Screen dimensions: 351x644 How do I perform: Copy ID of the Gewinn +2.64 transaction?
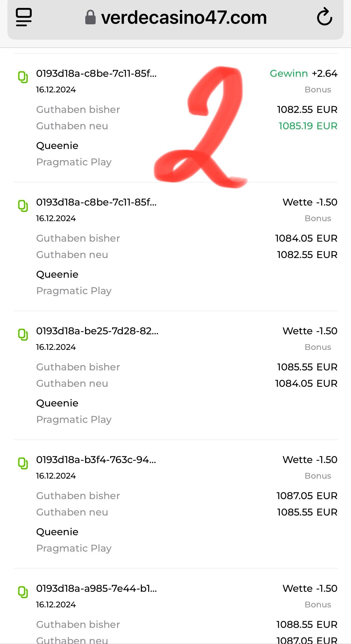tap(23, 77)
